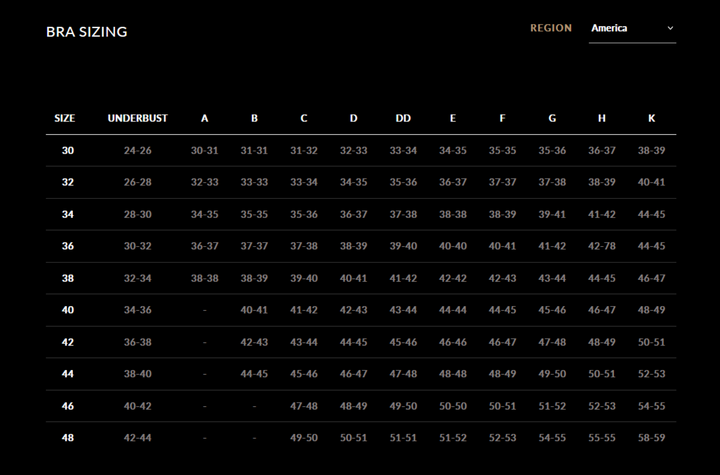
Task: Open the Region dropdown showing America
Action: click(631, 29)
